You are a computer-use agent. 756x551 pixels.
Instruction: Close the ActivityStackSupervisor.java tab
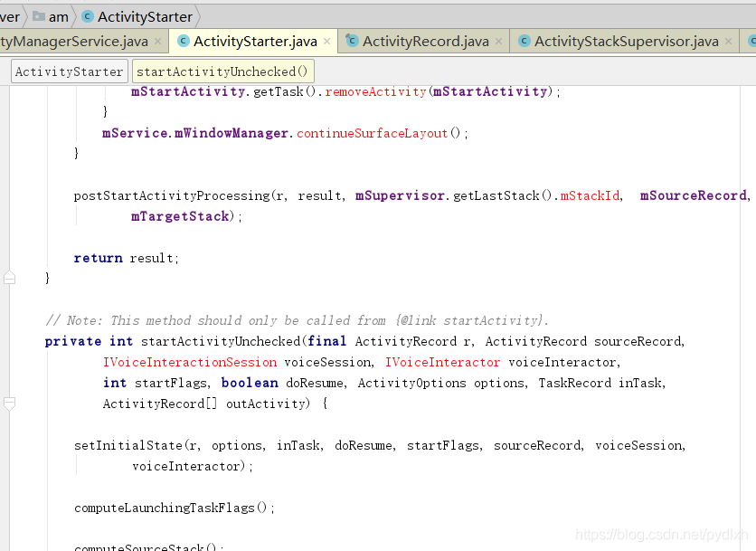pyautogui.click(x=729, y=42)
